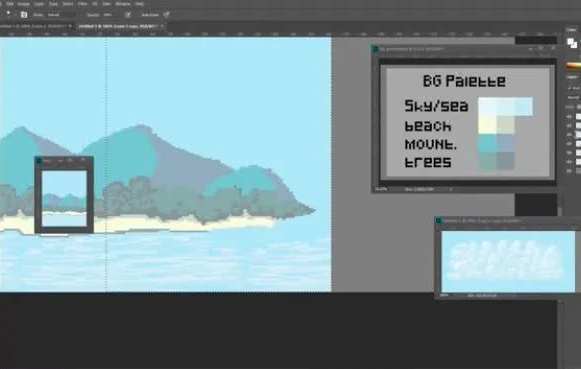This screenshot has height=369, width=581.
Task: Open the Window menu
Action: click(123, 4)
